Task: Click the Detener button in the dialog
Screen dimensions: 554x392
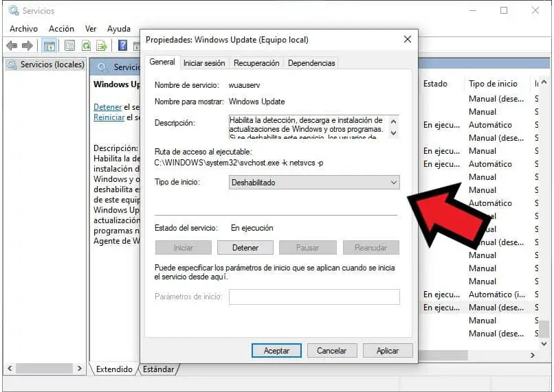Action: tap(245, 248)
